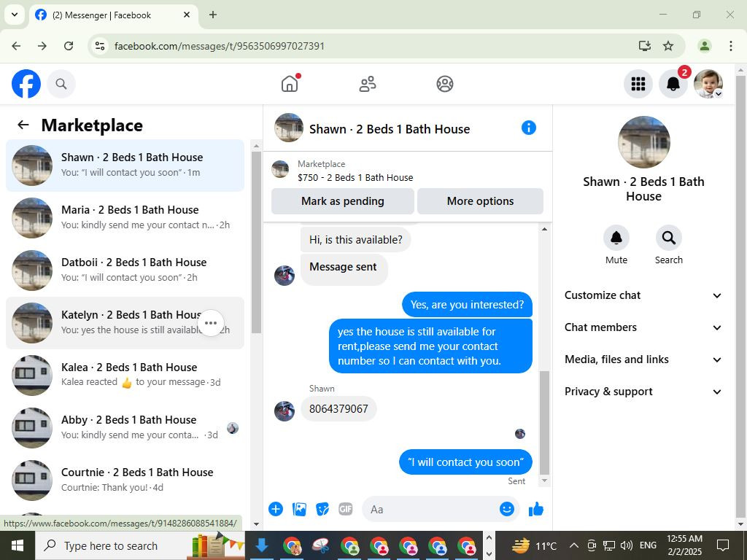
Task: Attach a photo using the image icon
Action: [299, 509]
